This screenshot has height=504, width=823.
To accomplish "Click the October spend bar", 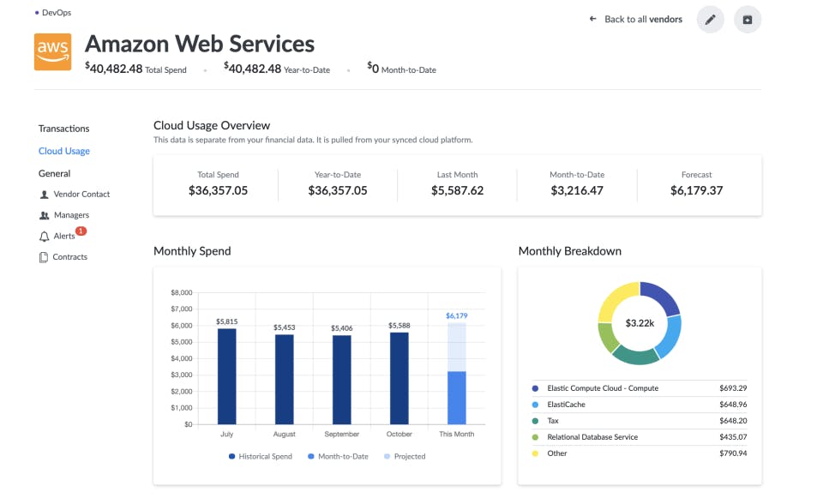I will (x=399, y=379).
